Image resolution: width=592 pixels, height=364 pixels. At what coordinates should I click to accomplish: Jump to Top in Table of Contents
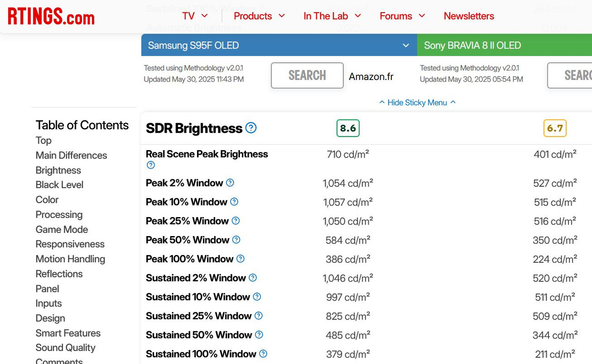click(43, 140)
